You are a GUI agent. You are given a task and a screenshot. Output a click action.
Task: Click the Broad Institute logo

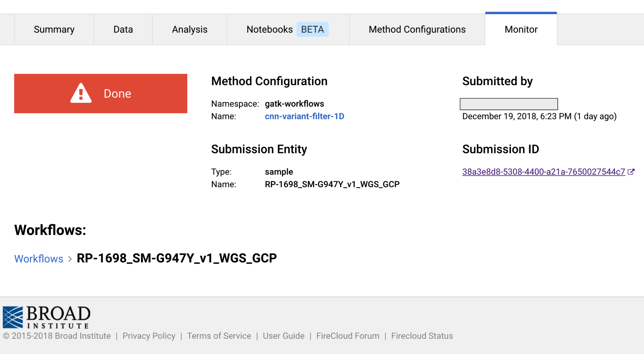(x=46, y=317)
